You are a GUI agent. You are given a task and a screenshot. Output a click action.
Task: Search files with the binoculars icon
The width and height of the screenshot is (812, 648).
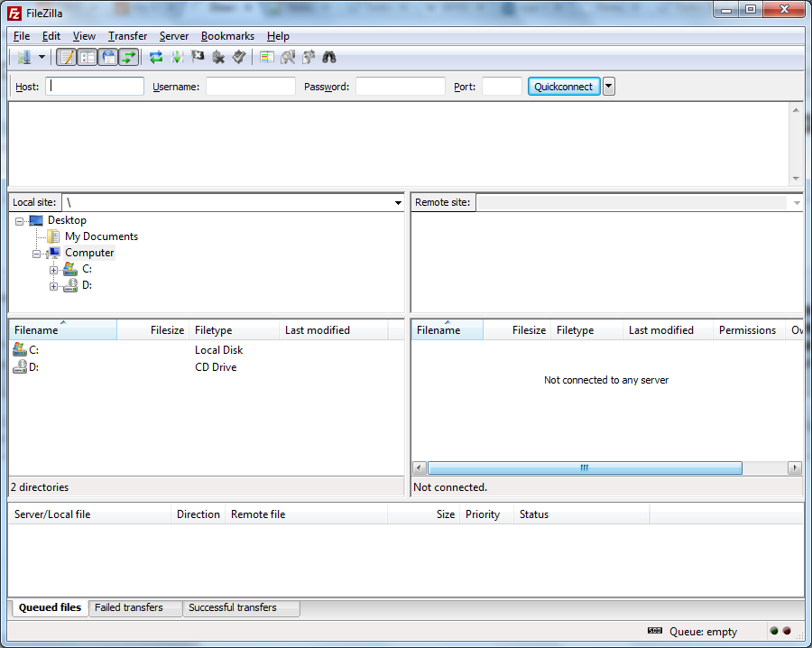click(x=329, y=57)
